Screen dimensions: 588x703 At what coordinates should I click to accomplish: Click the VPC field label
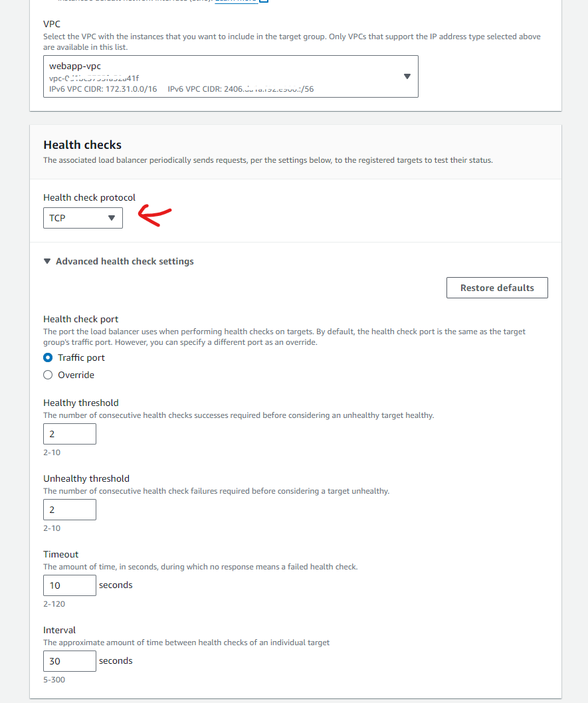(52, 24)
